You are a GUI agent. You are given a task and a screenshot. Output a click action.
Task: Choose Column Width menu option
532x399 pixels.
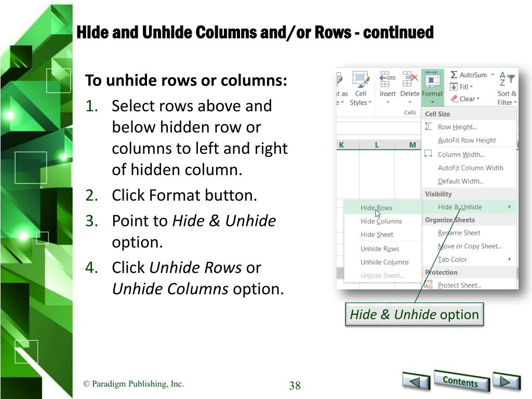pyautogui.click(x=469, y=154)
